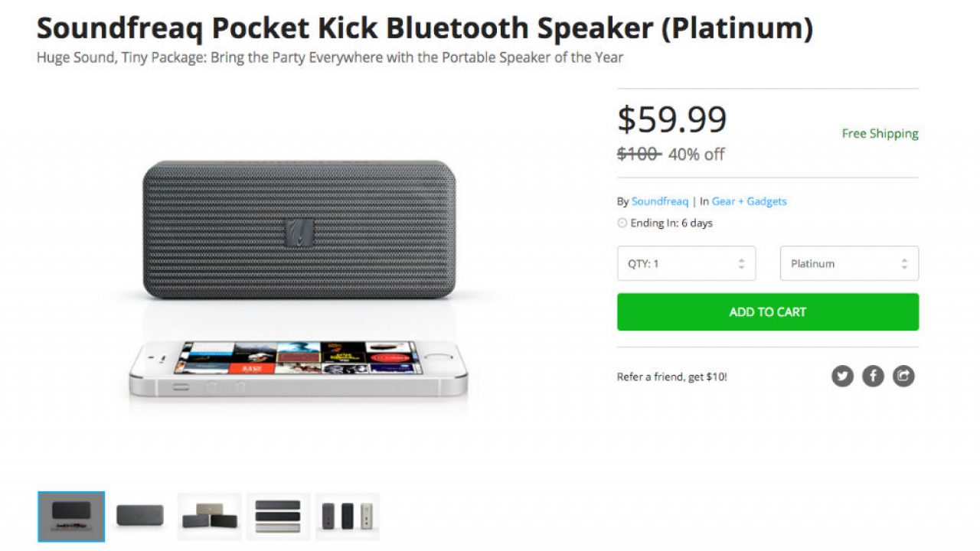
Task: Click the $59.99 sale price
Action: (x=671, y=119)
